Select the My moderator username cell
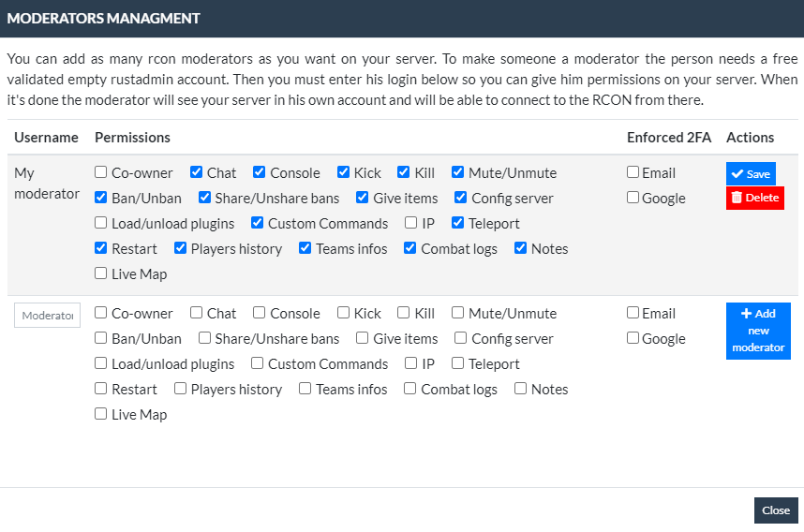804x532 pixels. click(47, 184)
